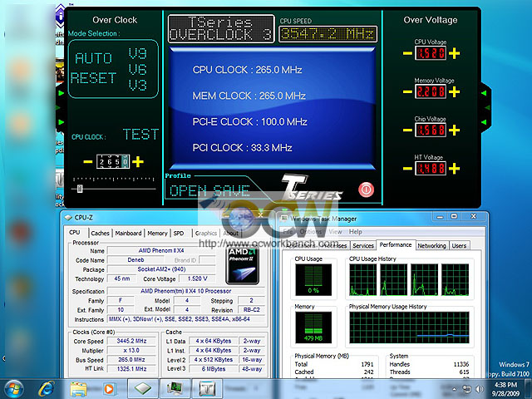Click the Socket AM2+ (940) package field

[x=161, y=269]
